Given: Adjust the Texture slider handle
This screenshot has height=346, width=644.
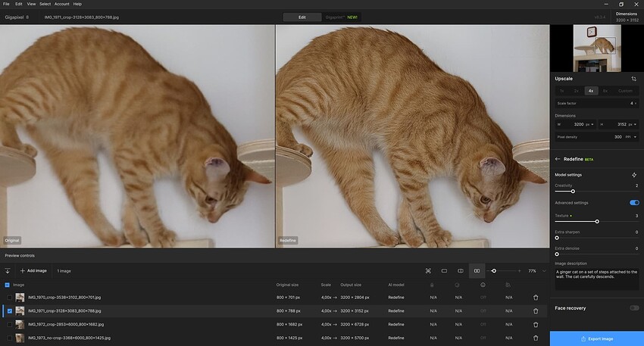Looking at the screenshot, I should pyautogui.click(x=597, y=221).
